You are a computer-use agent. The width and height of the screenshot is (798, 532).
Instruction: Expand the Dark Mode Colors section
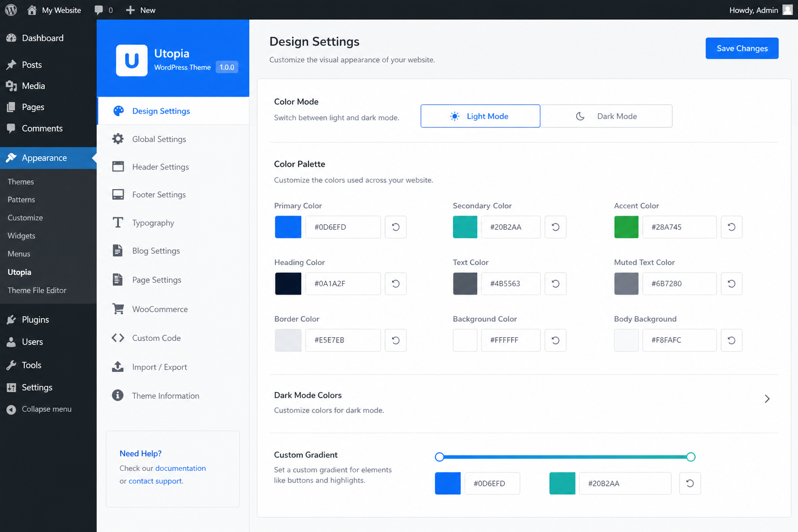(767, 399)
